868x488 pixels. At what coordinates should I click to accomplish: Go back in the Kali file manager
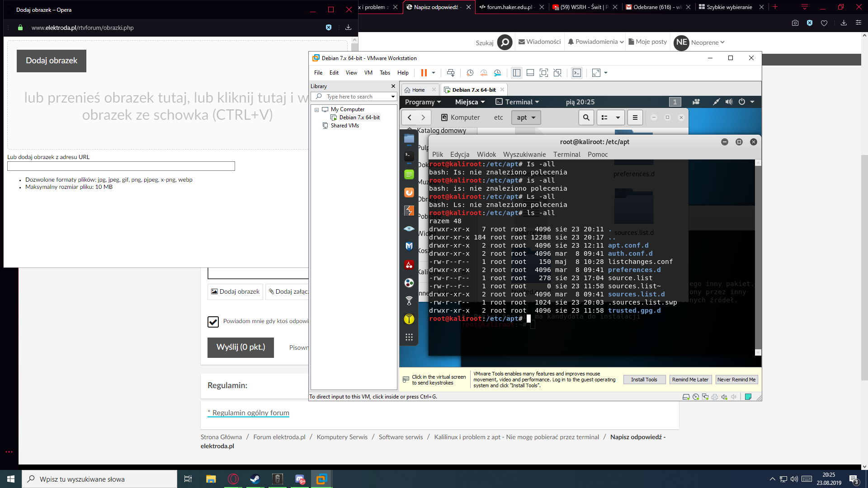pos(410,117)
